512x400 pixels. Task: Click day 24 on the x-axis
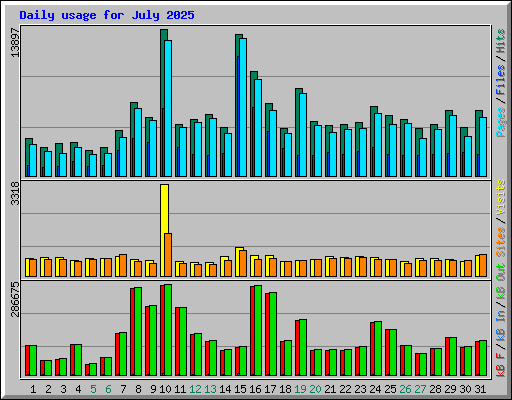[x=375, y=389]
